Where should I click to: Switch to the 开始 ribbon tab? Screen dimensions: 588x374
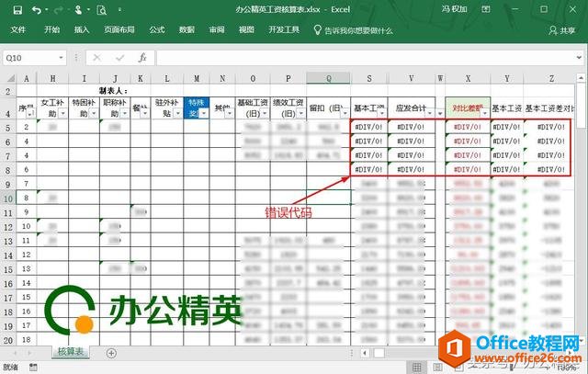pyautogui.click(x=51, y=29)
